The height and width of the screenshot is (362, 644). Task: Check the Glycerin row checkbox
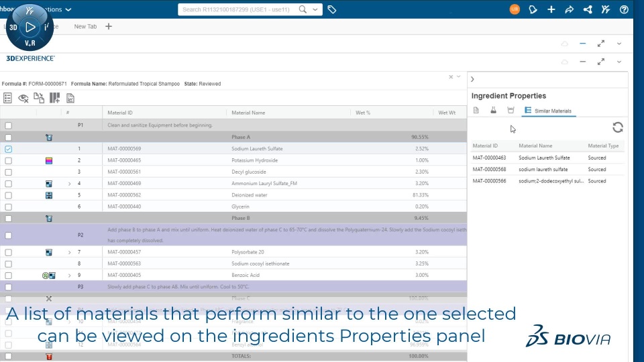click(x=9, y=206)
